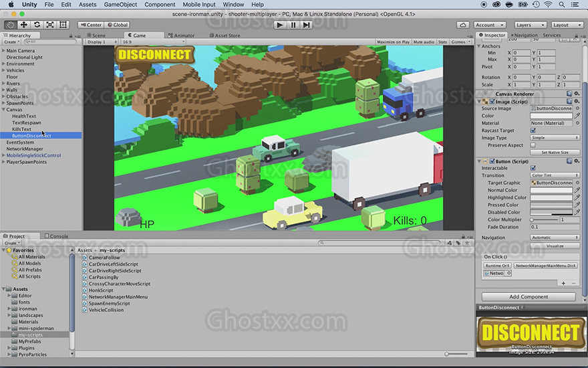Open the Button component gear menu

577,161
